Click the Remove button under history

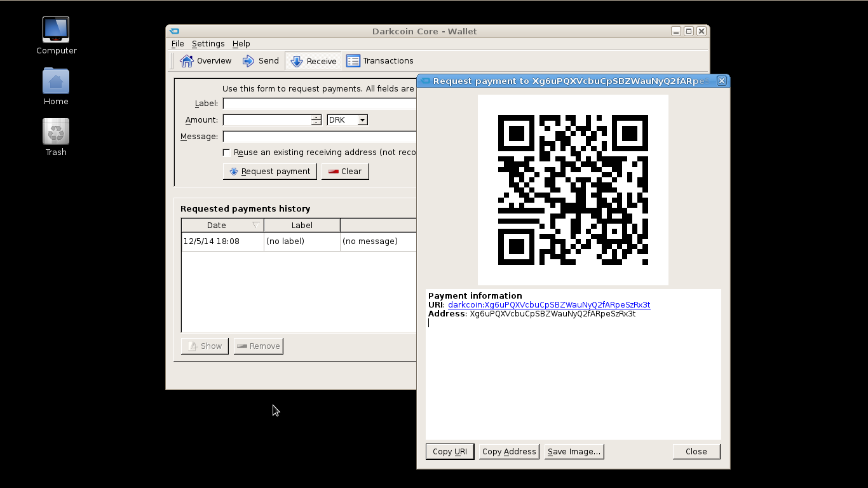pyautogui.click(x=259, y=346)
